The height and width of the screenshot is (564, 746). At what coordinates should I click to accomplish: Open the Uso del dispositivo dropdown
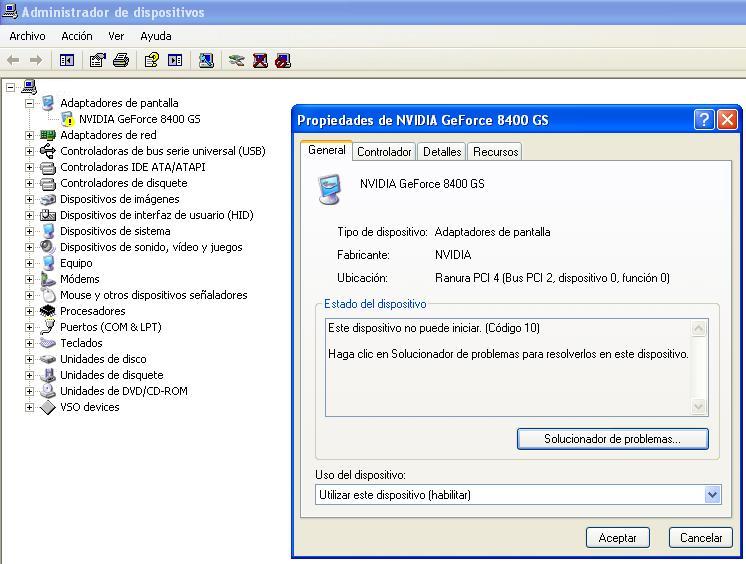pos(712,495)
